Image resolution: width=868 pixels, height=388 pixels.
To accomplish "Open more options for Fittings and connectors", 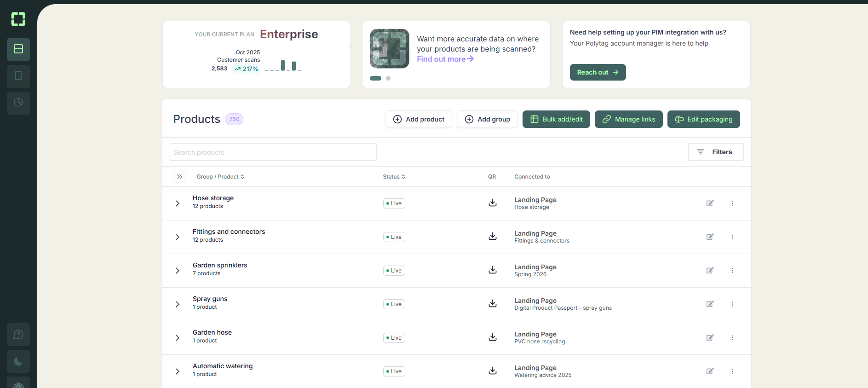I will [x=732, y=237].
